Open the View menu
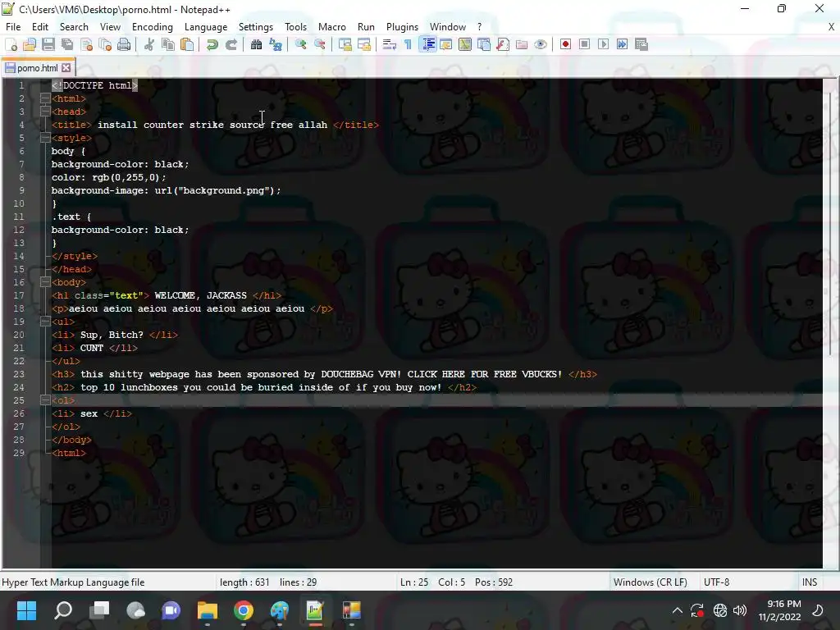 [x=110, y=27]
